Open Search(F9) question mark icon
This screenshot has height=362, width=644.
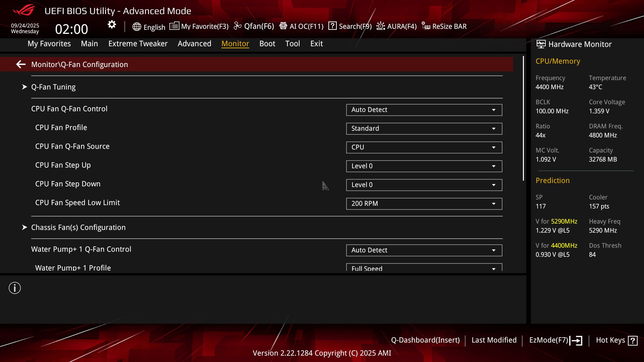click(332, 26)
